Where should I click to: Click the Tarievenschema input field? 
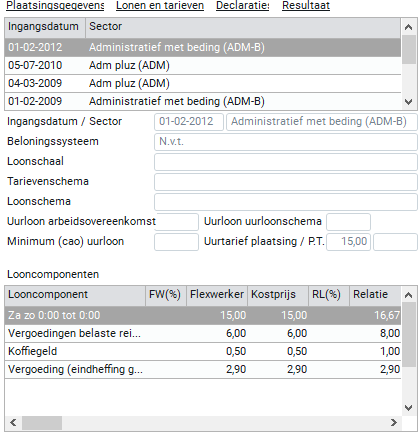point(286,182)
